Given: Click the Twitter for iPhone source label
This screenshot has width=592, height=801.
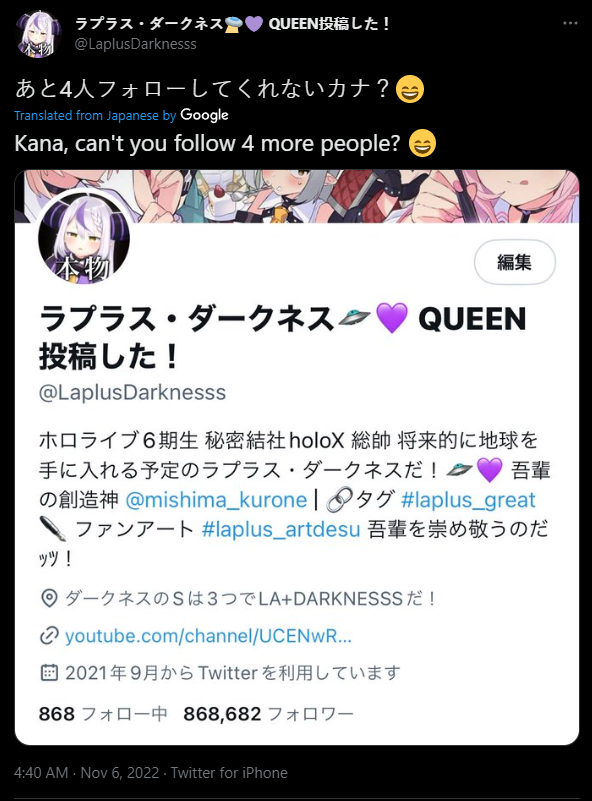Looking at the screenshot, I should coord(229,772).
